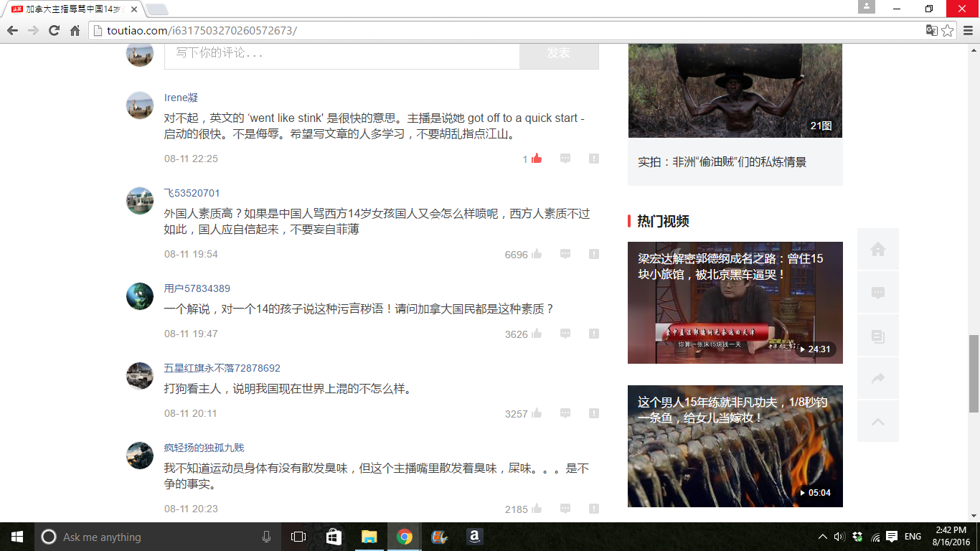Image resolution: width=980 pixels, height=551 pixels.
Task: Like the comment with 3626 likes
Action: click(x=537, y=334)
